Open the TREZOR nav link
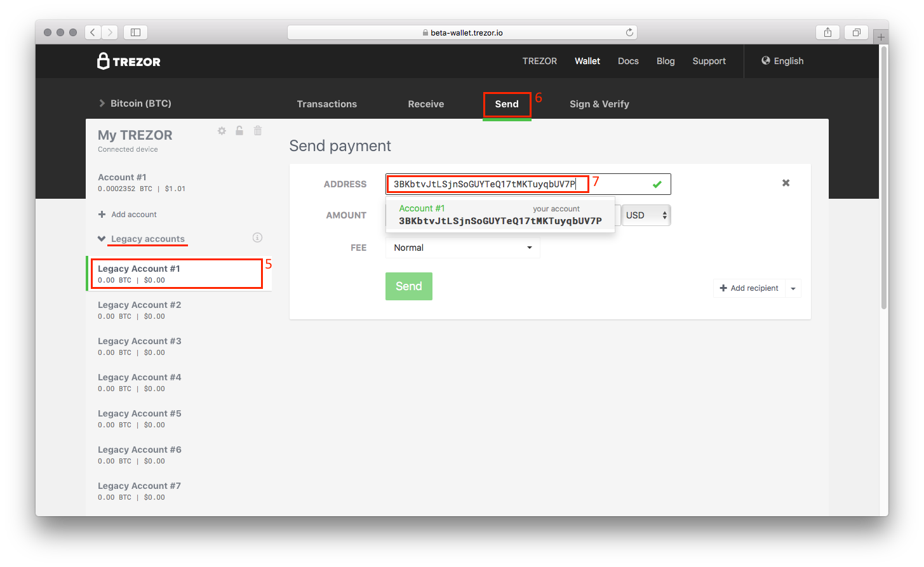Image resolution: width=924 pixels, height=567 pixels. pyautogui.click(x=540, y=61)
